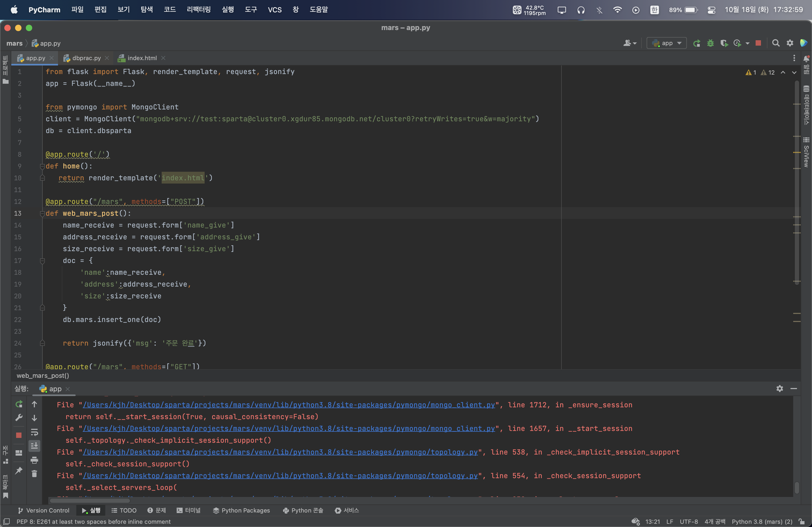Open the Python Packages tool window tab
This screenshot has height=527, width=812.
[241, 510]
